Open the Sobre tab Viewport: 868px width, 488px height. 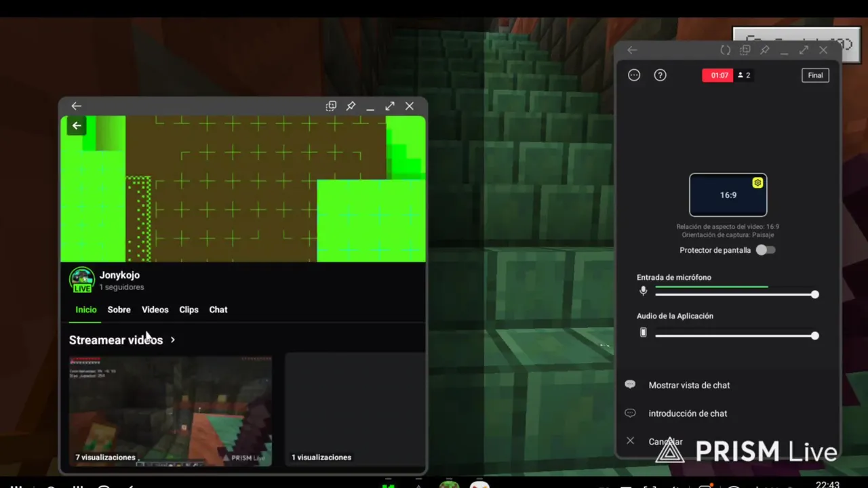point(119,310)
